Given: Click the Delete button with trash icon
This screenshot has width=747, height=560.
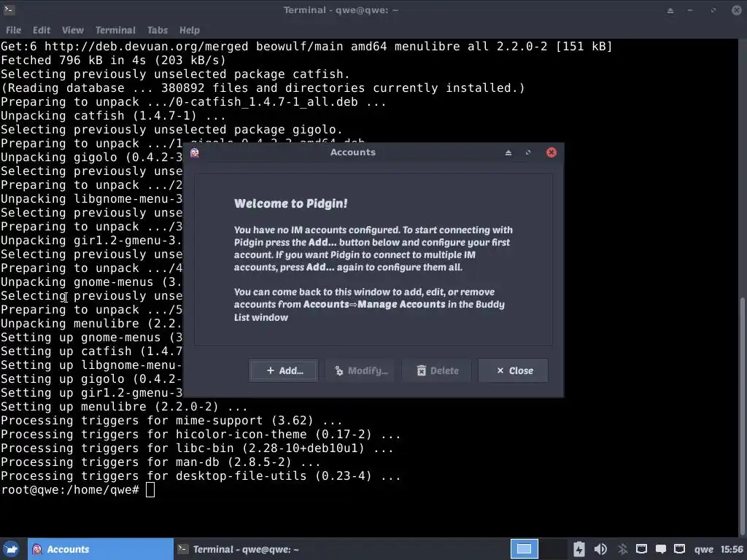Looking at the screenshot, I should tap(437, 370).
